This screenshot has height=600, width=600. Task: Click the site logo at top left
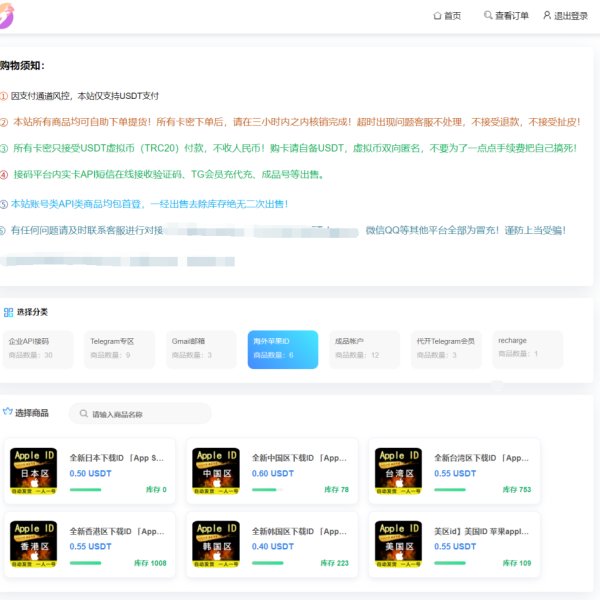(6, 15)
